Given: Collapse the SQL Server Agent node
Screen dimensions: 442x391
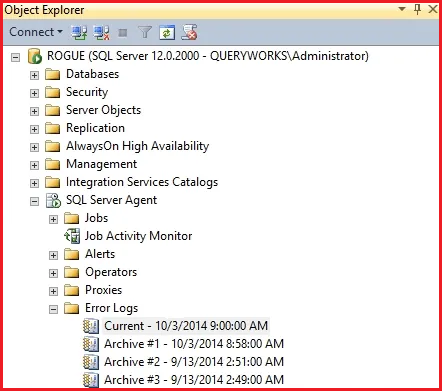Looking at the screenshot, I should coord(34,201).
